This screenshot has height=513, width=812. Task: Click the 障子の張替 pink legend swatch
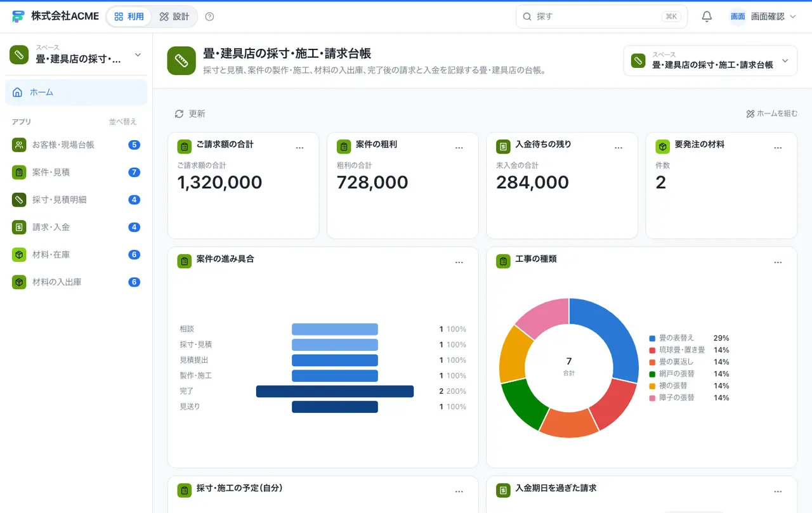652,398
